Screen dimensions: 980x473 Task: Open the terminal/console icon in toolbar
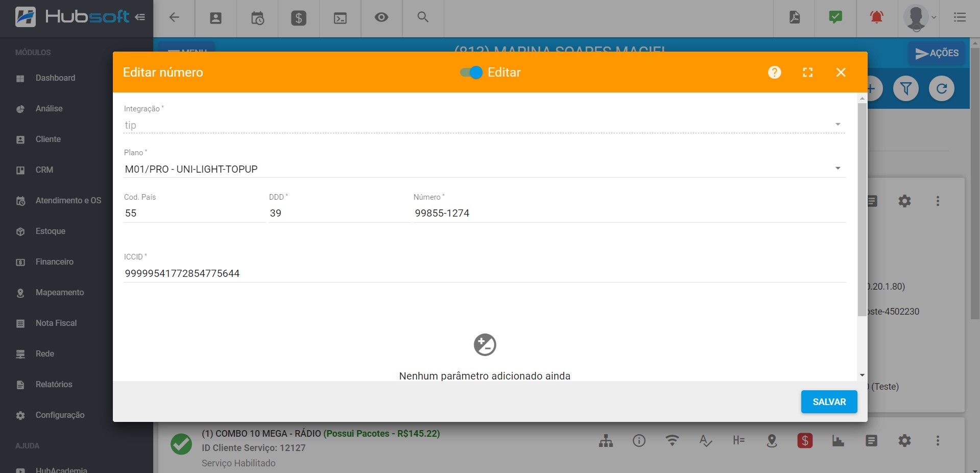(x=340, y=17)
